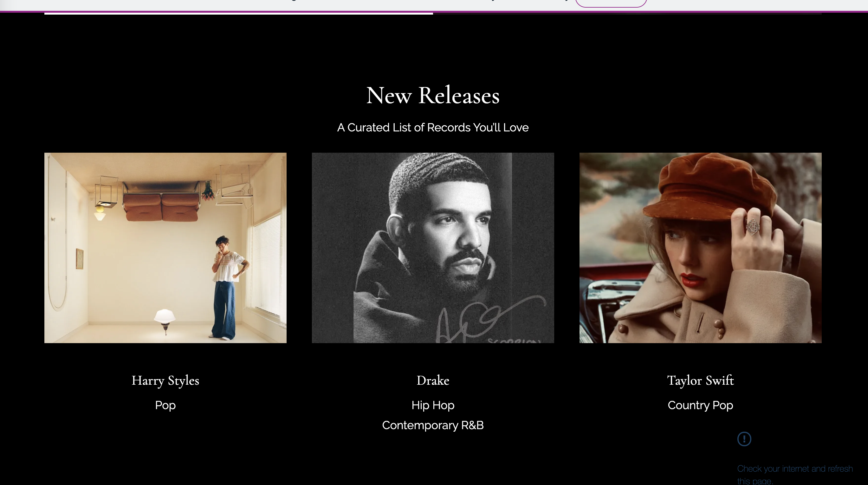Open the Drake Scorpion album cover

[x=433, y=248]
